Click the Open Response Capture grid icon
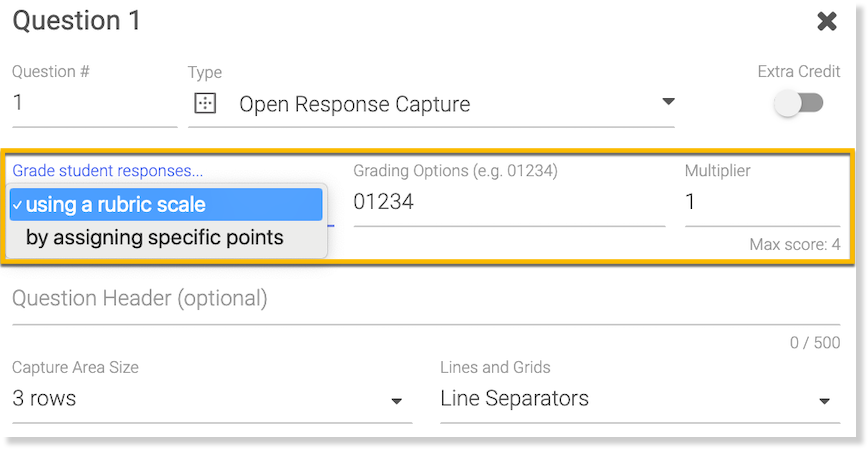Image resolution: width=868 pixels, height=449 pixels. click(204, 104)
